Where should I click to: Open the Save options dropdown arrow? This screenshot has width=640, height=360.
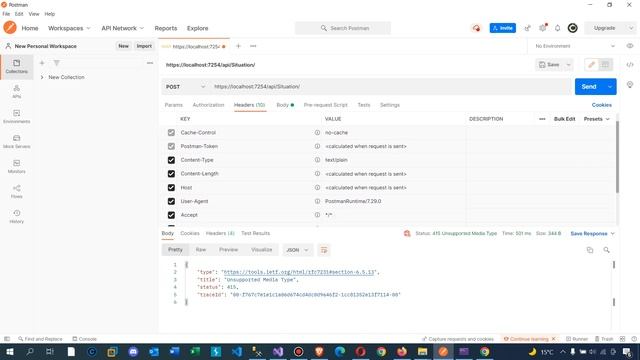pos(568,64)
